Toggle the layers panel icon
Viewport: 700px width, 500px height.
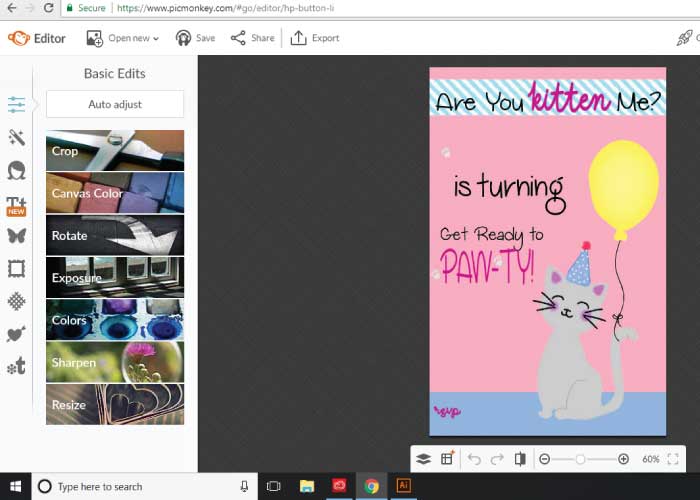click(x=423, y=459)
